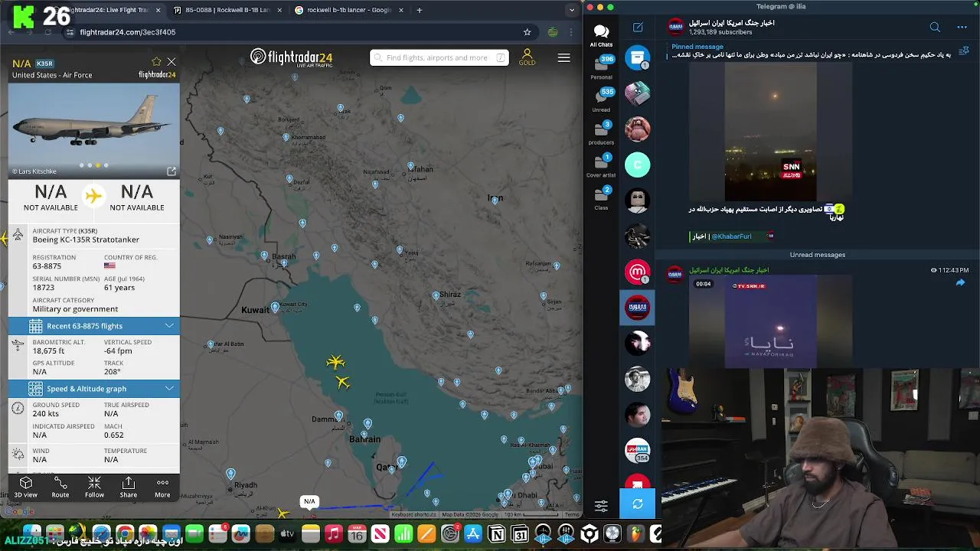Switch to rockwell b-1b lancer Google tab

click(348, 10)
